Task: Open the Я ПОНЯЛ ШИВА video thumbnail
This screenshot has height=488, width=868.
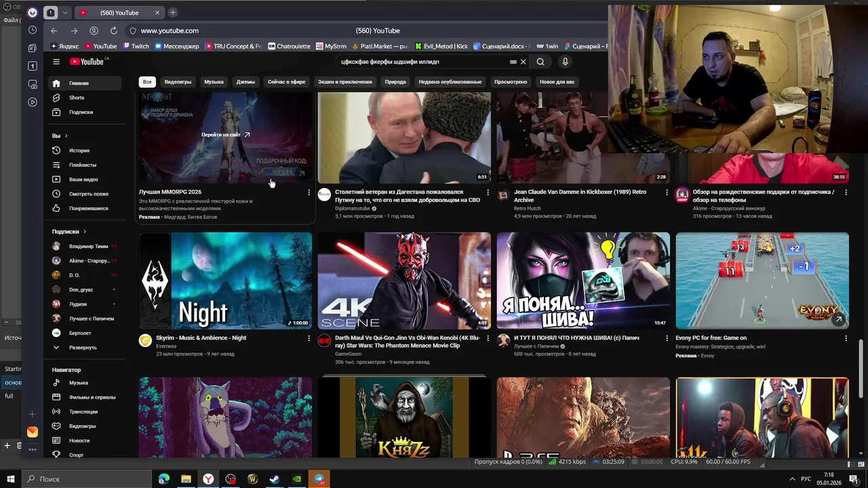Action: 583,281
